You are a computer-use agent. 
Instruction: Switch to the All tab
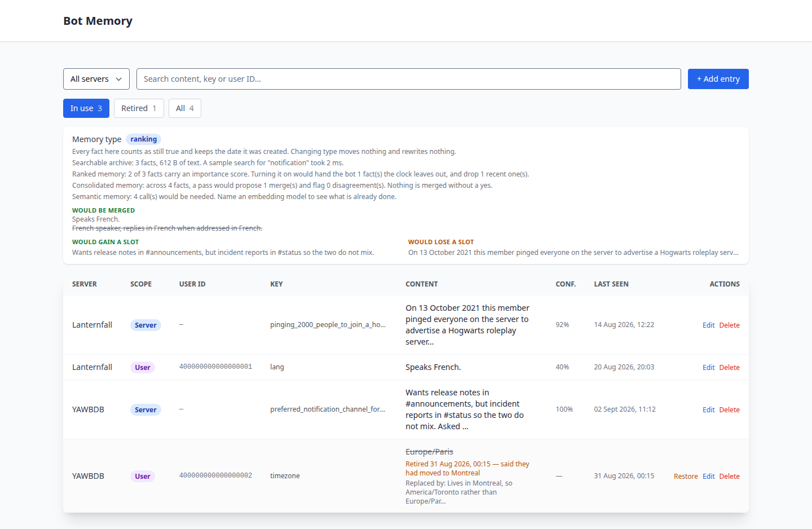185,108
